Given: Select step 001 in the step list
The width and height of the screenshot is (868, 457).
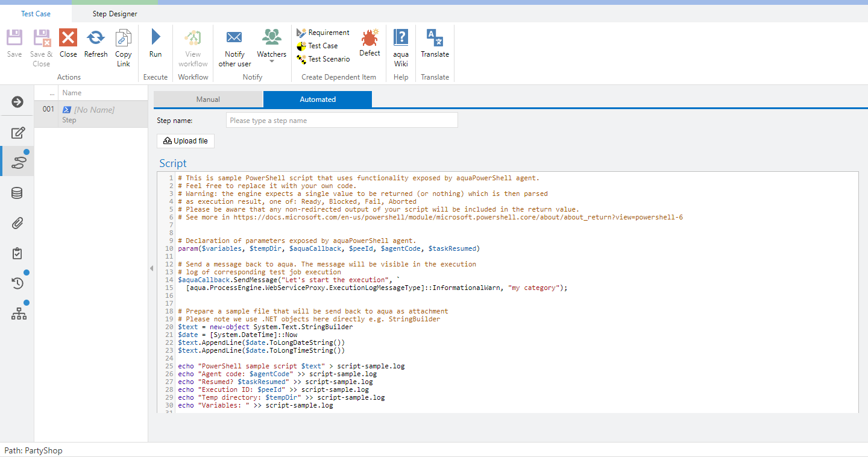Looking at the screenshot, I should tap(90, 114).
